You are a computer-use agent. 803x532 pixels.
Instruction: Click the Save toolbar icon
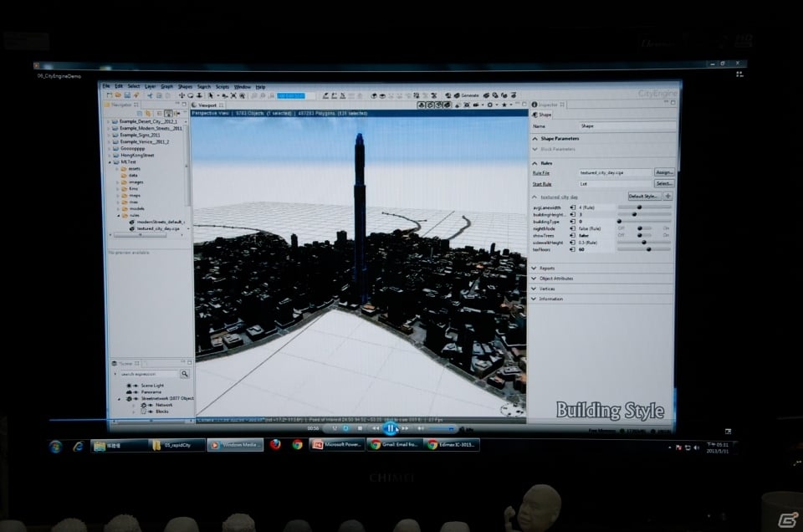pos(127,95)
